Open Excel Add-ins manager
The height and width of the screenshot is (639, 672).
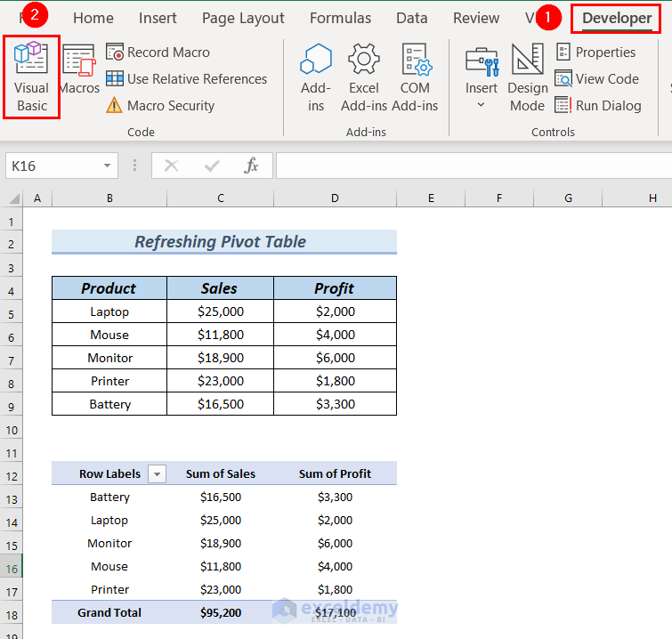(364, 77)
